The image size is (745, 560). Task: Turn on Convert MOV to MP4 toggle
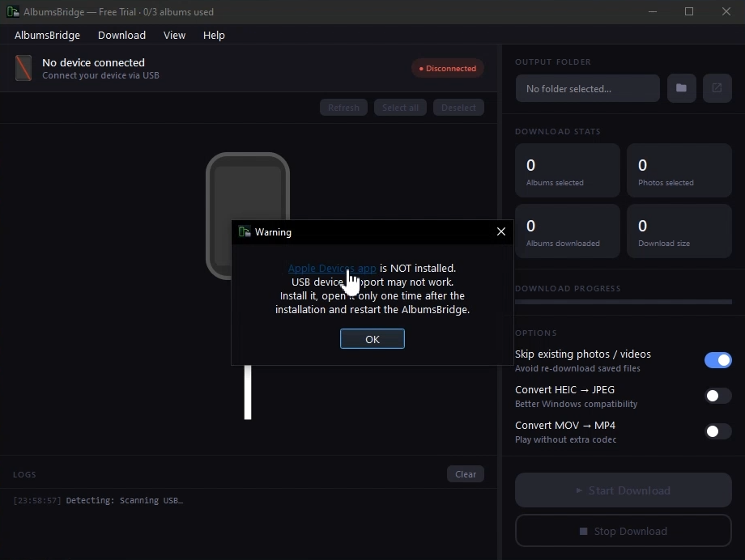click(718, 431)
